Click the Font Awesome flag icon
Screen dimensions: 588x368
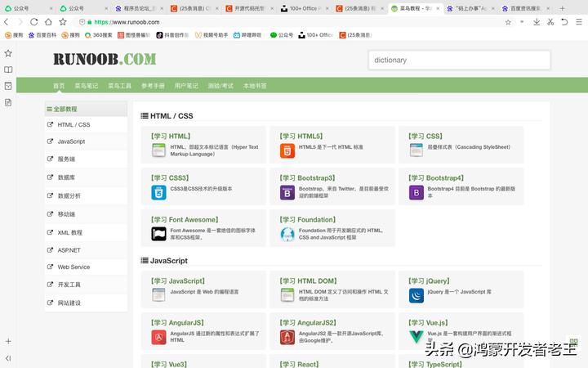158,234
